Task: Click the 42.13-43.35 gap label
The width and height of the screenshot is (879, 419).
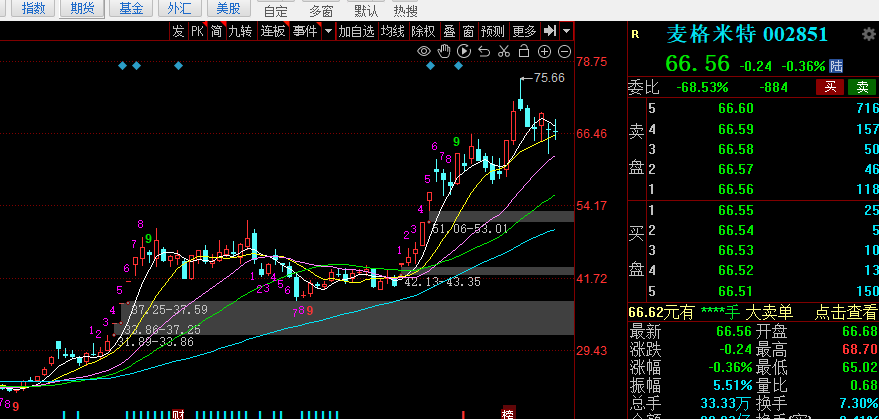Action: point(442,282)
